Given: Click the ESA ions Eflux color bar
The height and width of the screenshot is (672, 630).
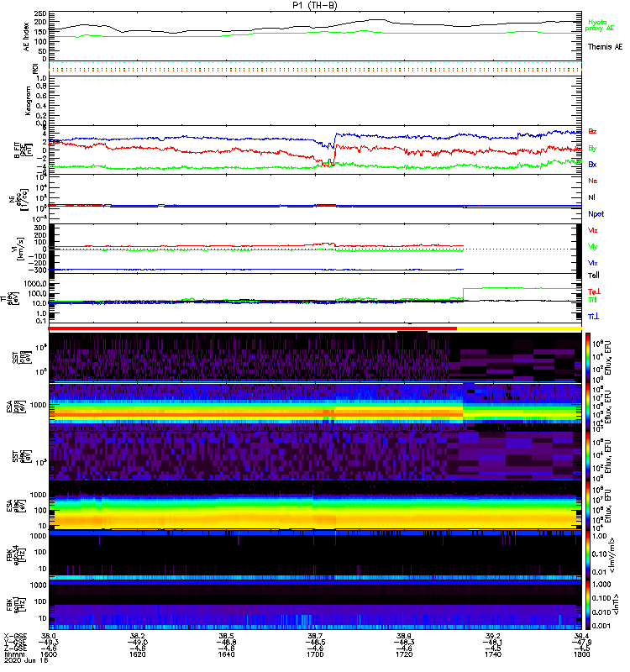Looking at the screenshot, I should (588, 407).
